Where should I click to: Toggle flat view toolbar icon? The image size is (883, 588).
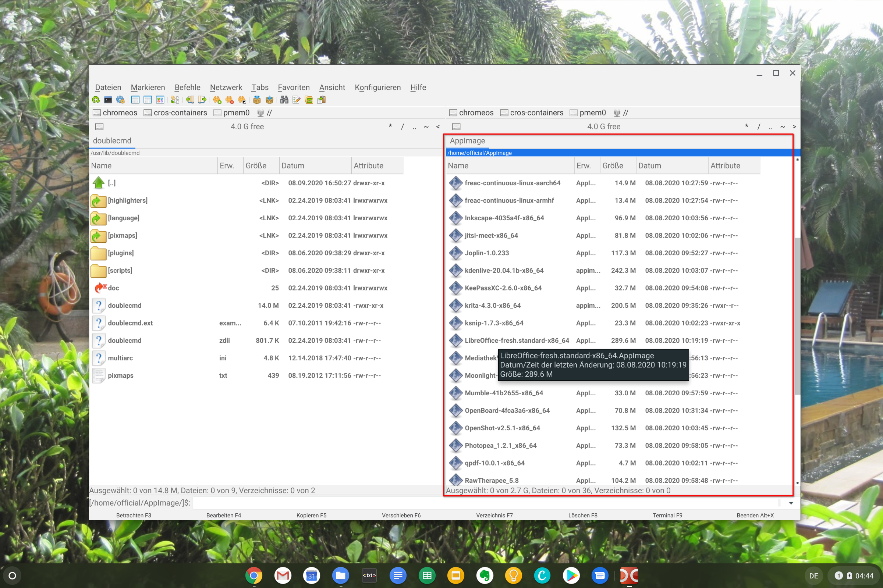point(175,100)
